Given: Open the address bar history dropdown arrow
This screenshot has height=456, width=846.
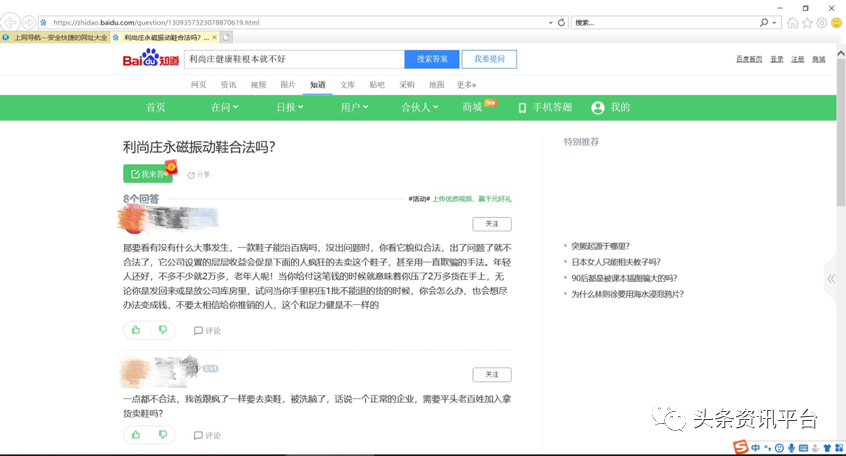Looking at the screenshot, I should point(550,23).
